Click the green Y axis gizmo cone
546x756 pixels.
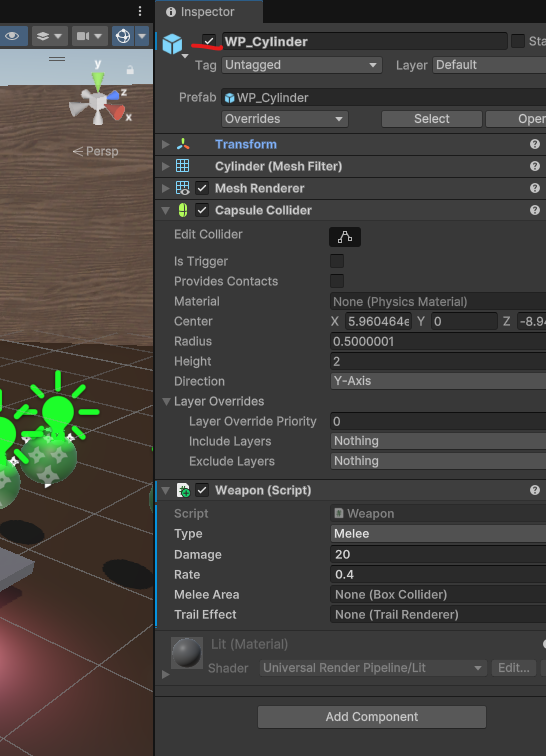coord(98,81)
